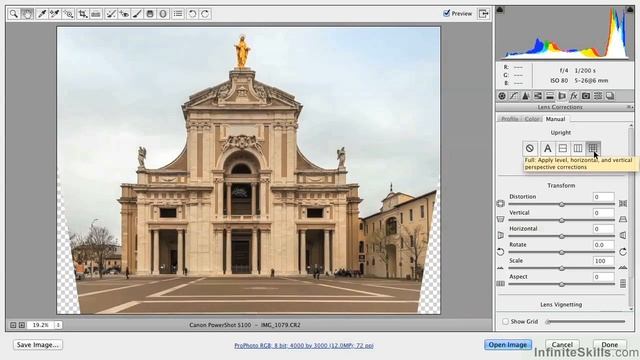
Task: Click the Open Image button
Action: click(x=508, y=345)
